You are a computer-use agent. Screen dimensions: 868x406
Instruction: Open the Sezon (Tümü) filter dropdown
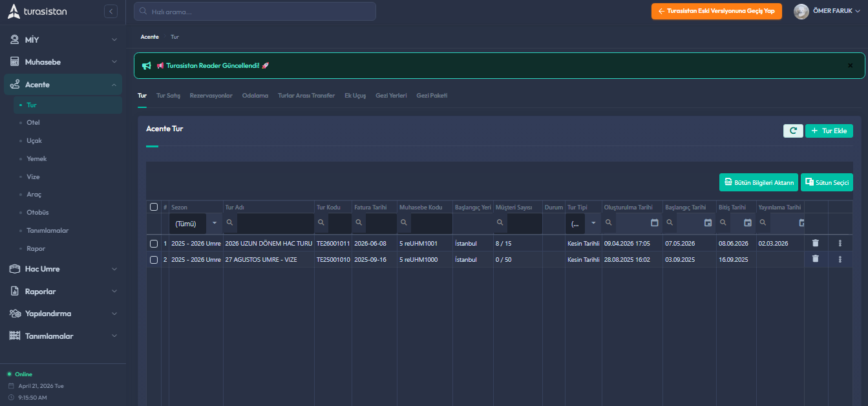[215, 223]
